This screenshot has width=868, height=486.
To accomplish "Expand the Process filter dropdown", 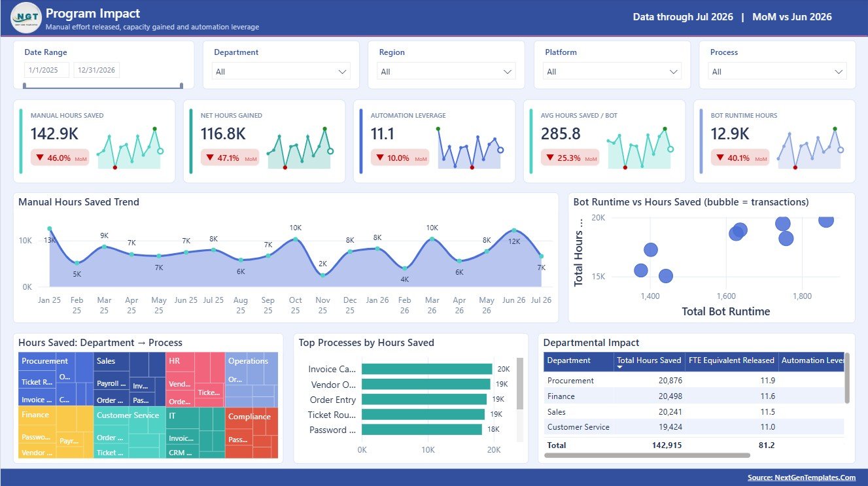I will [777, 71].
